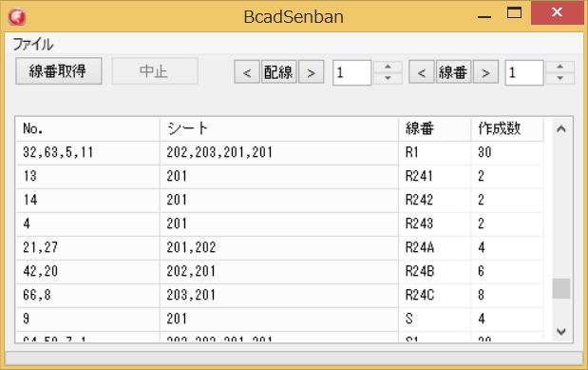Screen dimensions: 588x370
Task: Select the row with No. 32,63,5,11
Action: [279, 152]
